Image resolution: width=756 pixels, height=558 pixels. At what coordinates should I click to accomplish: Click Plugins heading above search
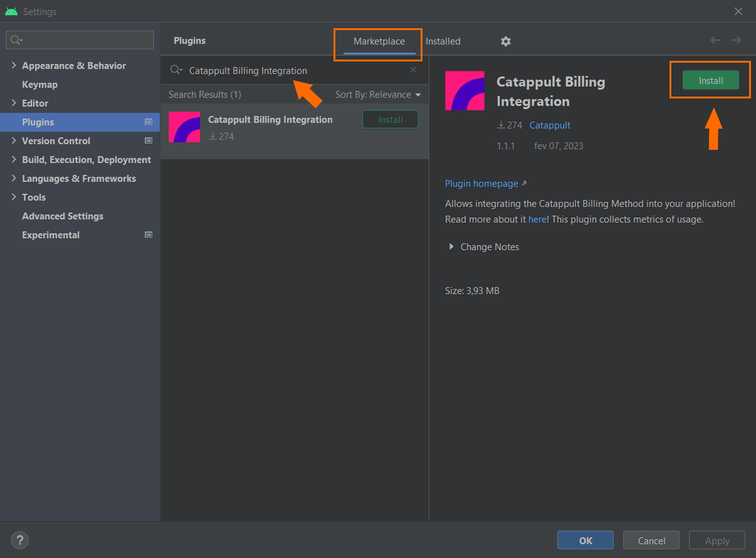(189, 41)
